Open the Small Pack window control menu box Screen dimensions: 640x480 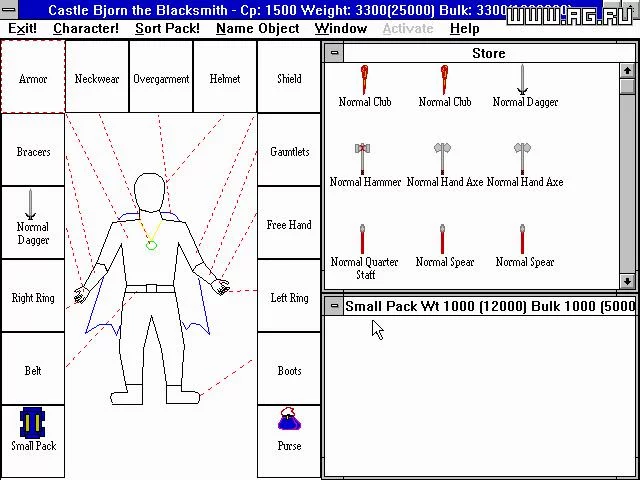coord(334,306)
